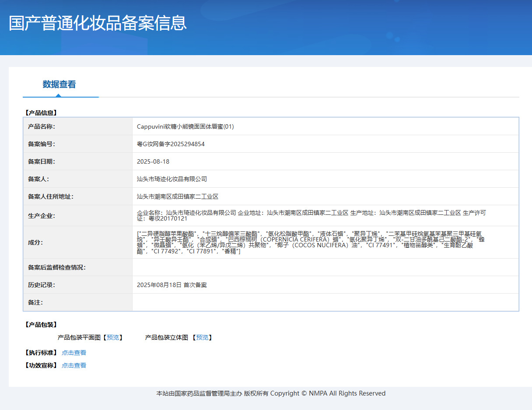Select registrant 汕头市琦迹化妆品有限公司 in the 备案人 row
Viewport: 532px width, 410px height.
[172, 179]
